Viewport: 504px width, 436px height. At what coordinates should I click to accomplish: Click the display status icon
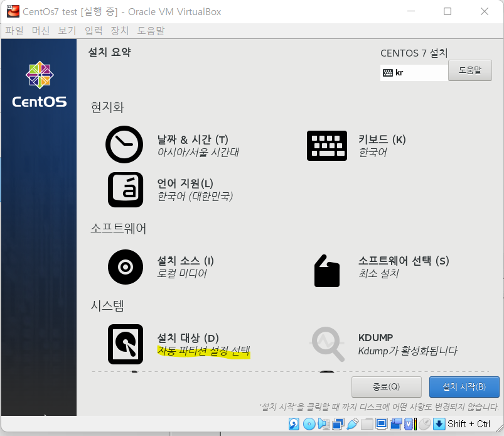tap(382, 424)
